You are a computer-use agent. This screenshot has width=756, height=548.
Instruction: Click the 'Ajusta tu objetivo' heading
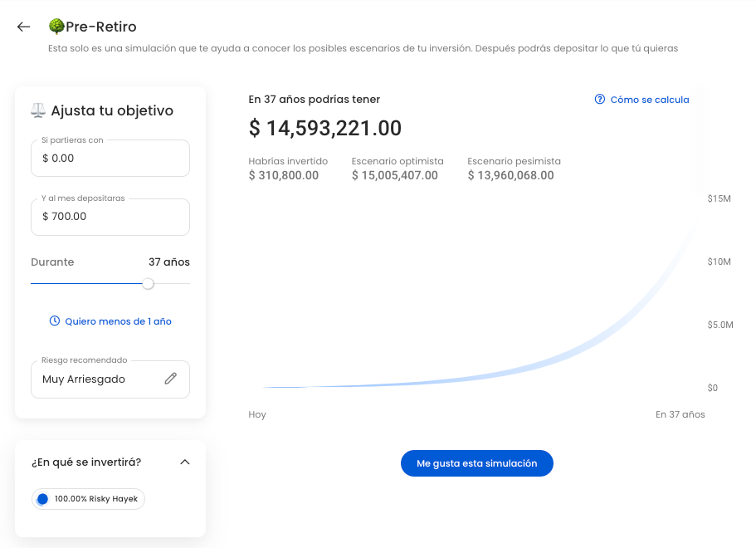click(112, 110)
